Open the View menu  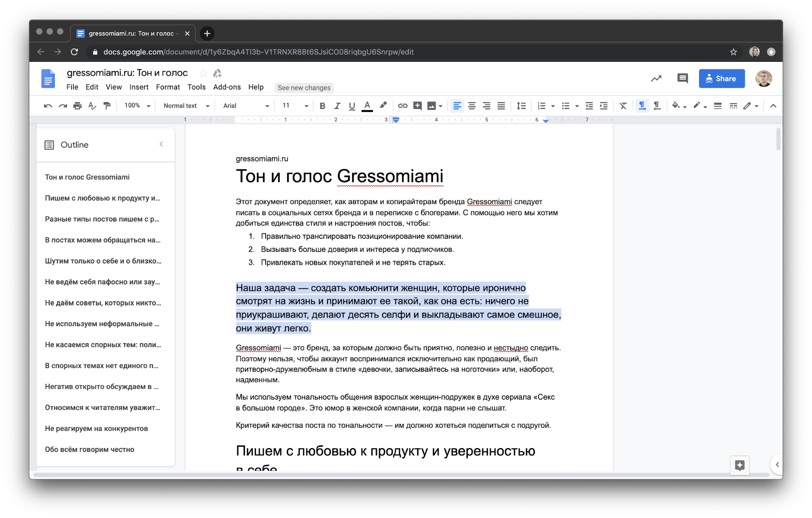coord(114,87)
